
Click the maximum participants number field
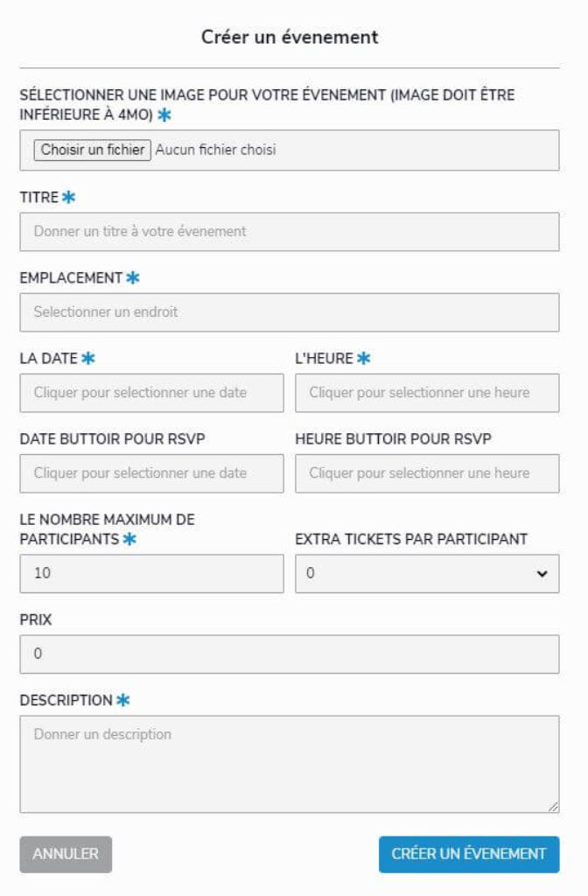(151, 574)
